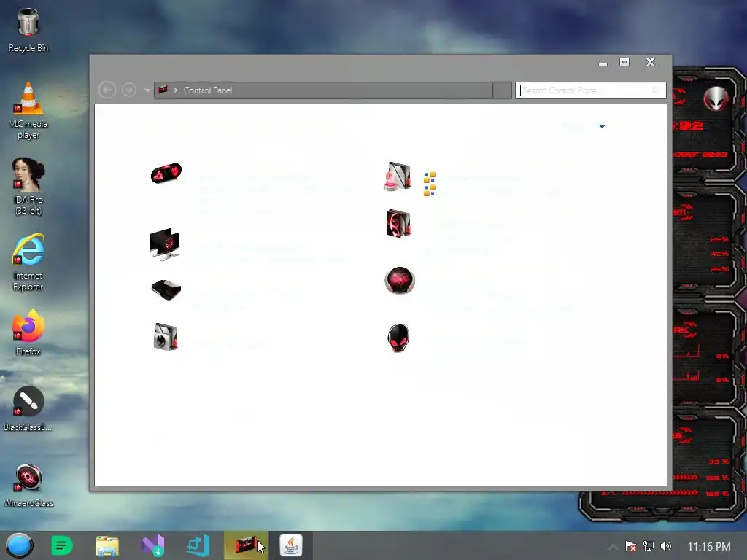Open the Visual Studio Installer taskbar icon

tap(153, 545)
